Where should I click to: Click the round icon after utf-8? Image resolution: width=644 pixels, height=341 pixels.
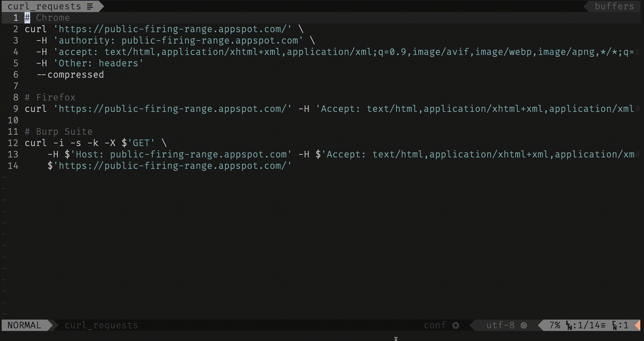point(524,325)
